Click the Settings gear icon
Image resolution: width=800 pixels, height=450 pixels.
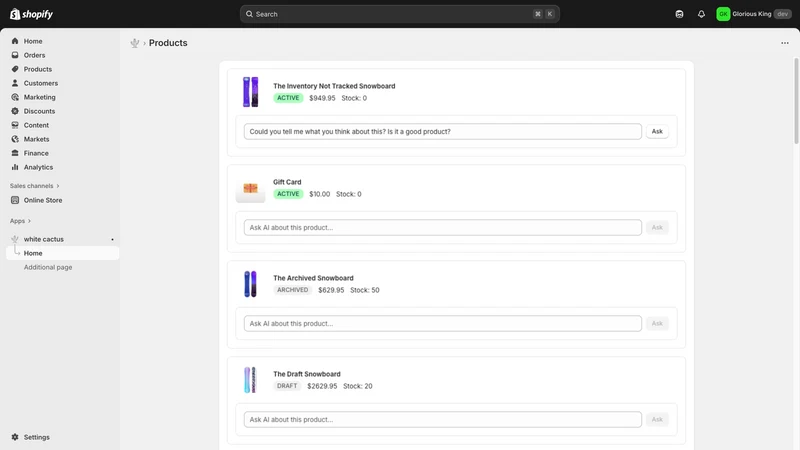(x=15, y=437)
